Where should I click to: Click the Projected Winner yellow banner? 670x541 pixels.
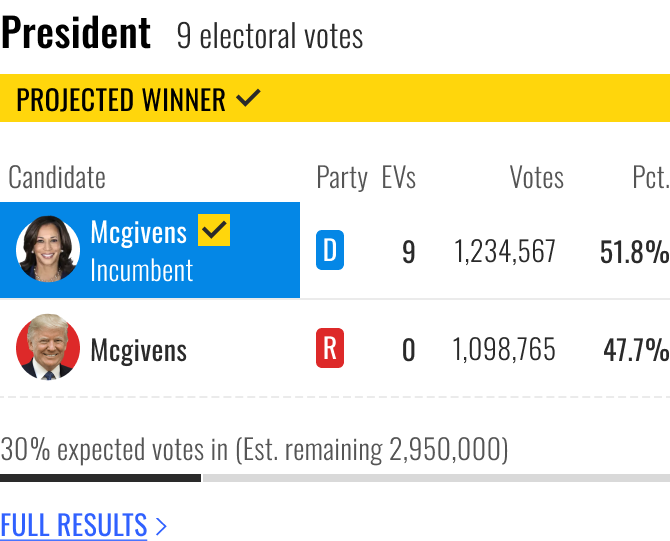(335, 98)
